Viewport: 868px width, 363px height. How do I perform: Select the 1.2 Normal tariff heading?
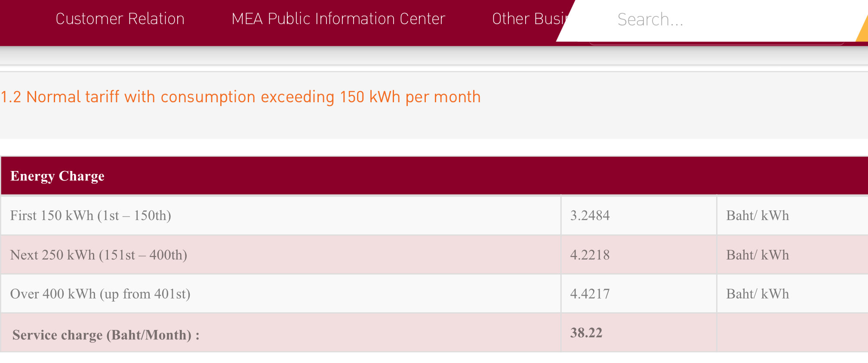(x=240, y=97)
